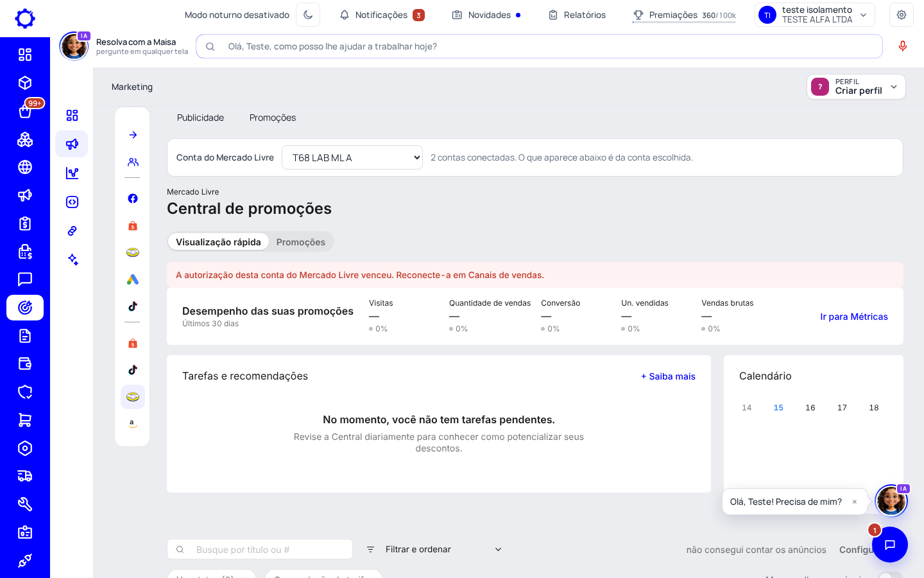Open the Criar perfil dropdown
924x578 pixels.
coord(856,87)
